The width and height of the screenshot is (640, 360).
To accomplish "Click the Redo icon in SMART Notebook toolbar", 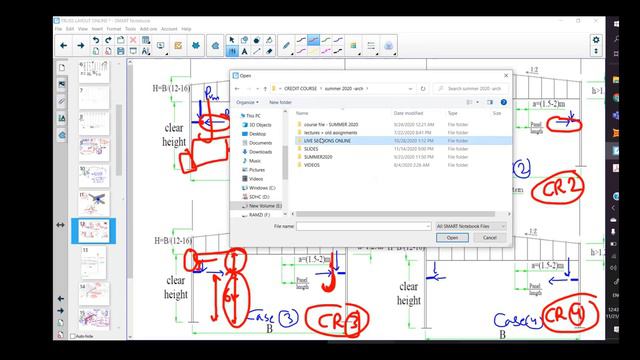I will (x=108, y=40).
